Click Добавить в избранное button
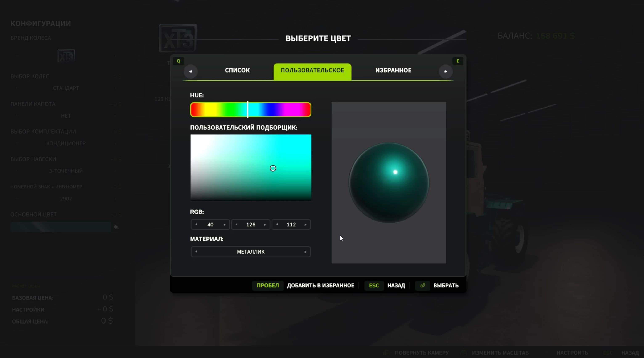The image size is (644, 358). (x=320, y=285)
